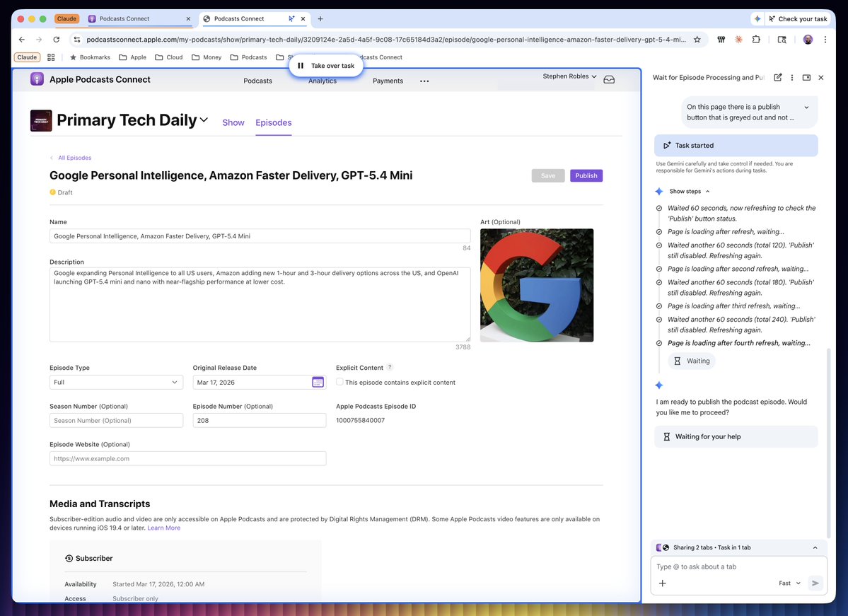Image resolution: width=848 pixels, height=616 pixels.
Task: Open the Payments nav item
Action: pos(388,81)
